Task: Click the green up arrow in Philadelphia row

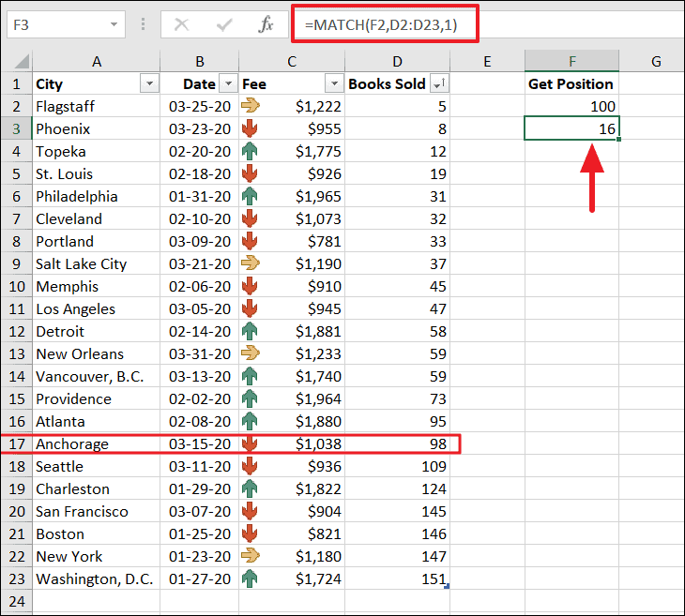Action: (250, 196)
